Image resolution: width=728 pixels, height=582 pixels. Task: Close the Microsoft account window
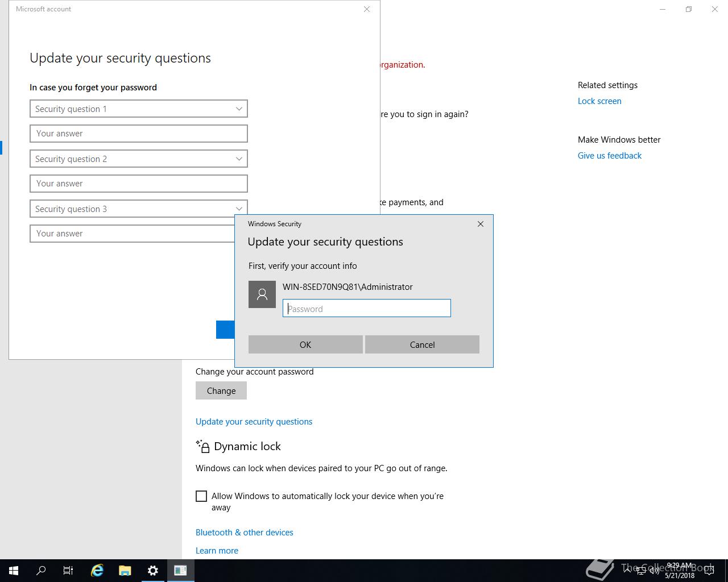pos(367,9)
